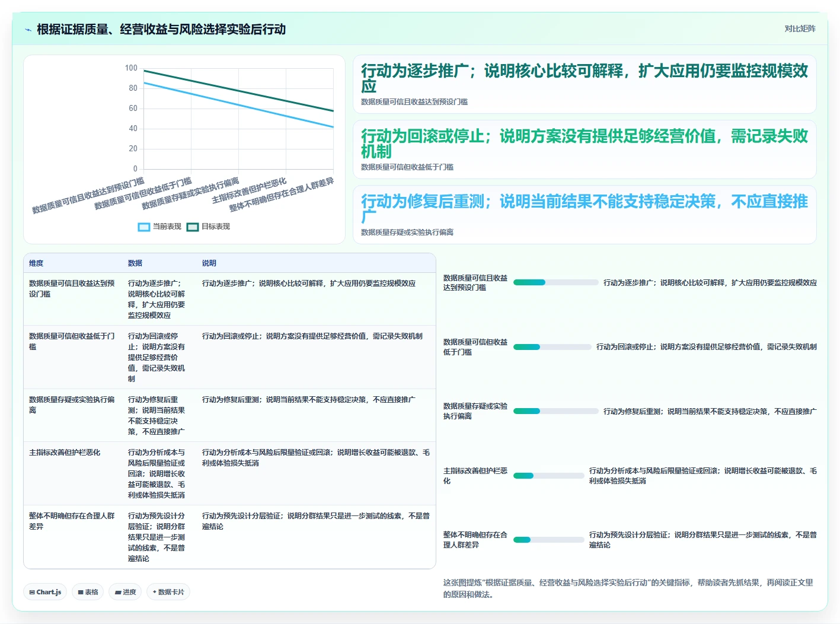Click the 20 y-axis label on chart
Screen dimensions: 840x624
[133, 149]
